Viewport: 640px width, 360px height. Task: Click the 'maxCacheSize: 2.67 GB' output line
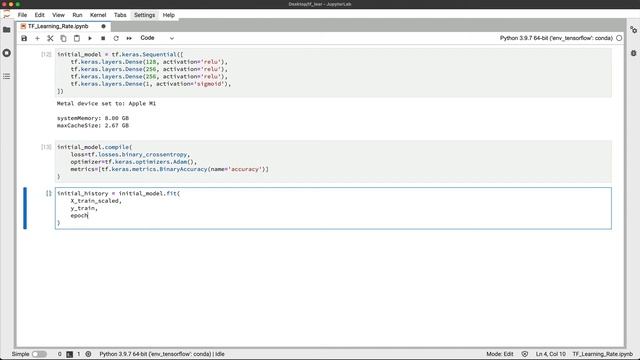[x=93, y=126]
